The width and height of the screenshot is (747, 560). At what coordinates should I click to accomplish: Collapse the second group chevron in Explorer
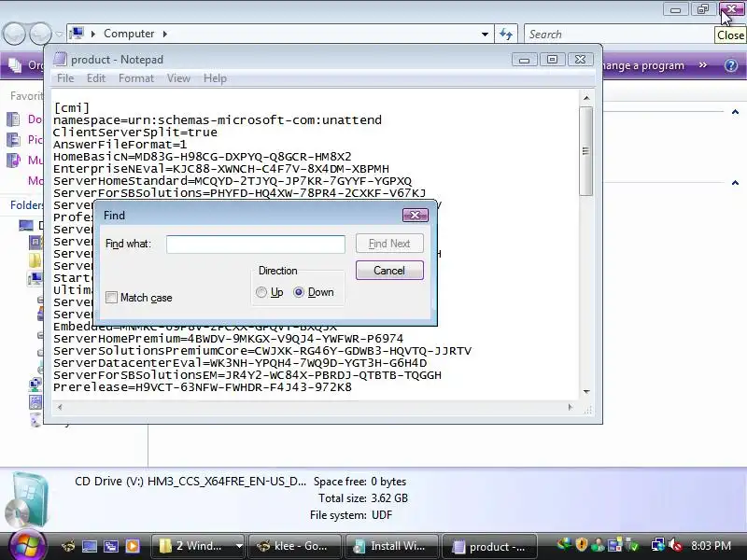(x=735, y=183)
